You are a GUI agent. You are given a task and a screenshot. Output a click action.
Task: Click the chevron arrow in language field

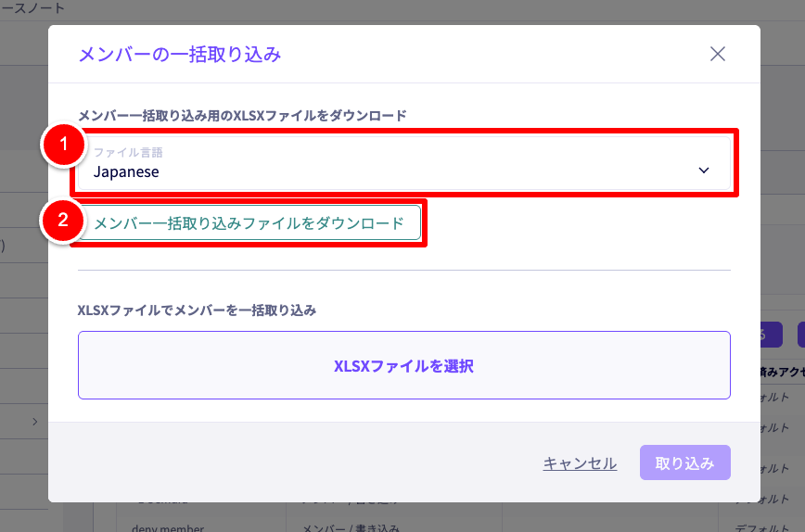tap(703, 171)
